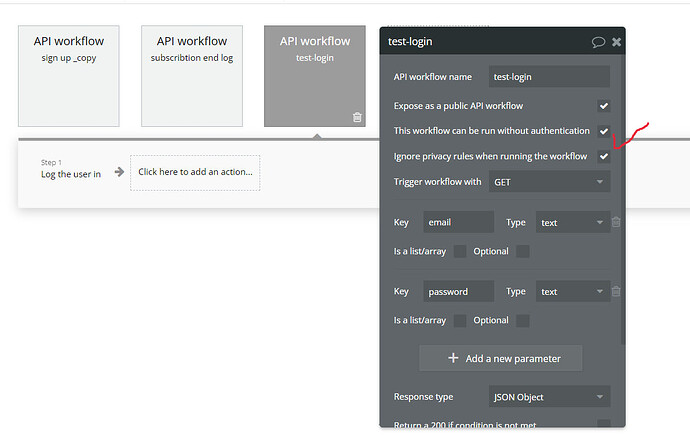The height and width of the screenshot is (442, 690).
Task: Open the Trigger workflow with GET dropdown
Action: (x=549, y=182)
